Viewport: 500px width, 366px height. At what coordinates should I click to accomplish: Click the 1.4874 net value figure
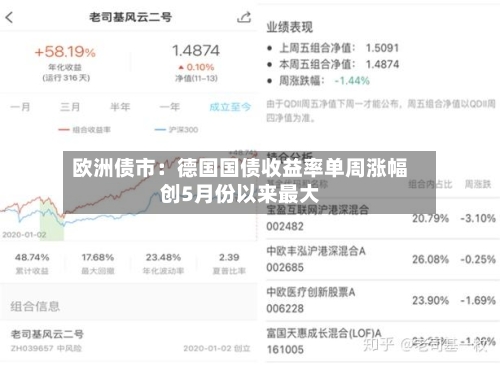click(196, 51)
